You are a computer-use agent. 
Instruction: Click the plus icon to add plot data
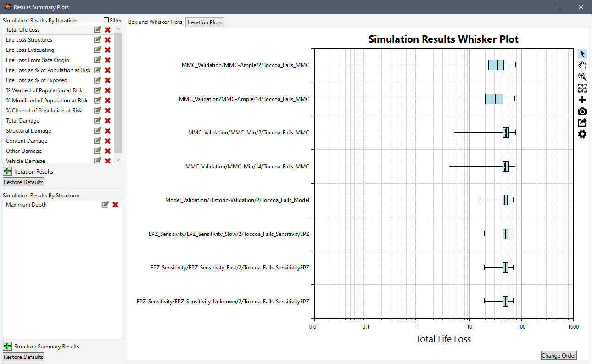[582, 100]
